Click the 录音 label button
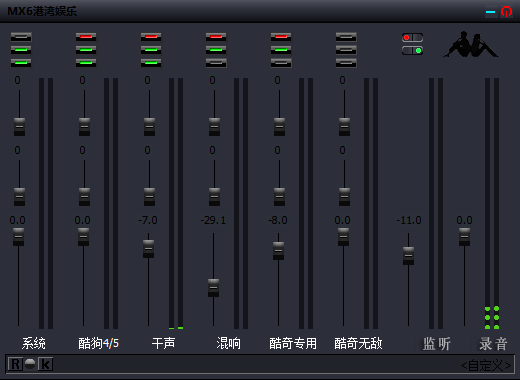Viewport: 520px width, 380px height. (x=493, y=344)
